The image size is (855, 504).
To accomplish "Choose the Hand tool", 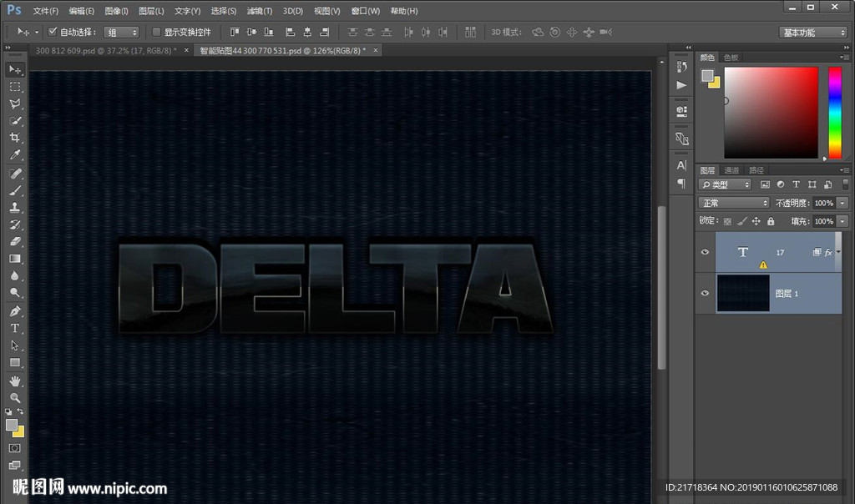I will (x=15, y=381).
